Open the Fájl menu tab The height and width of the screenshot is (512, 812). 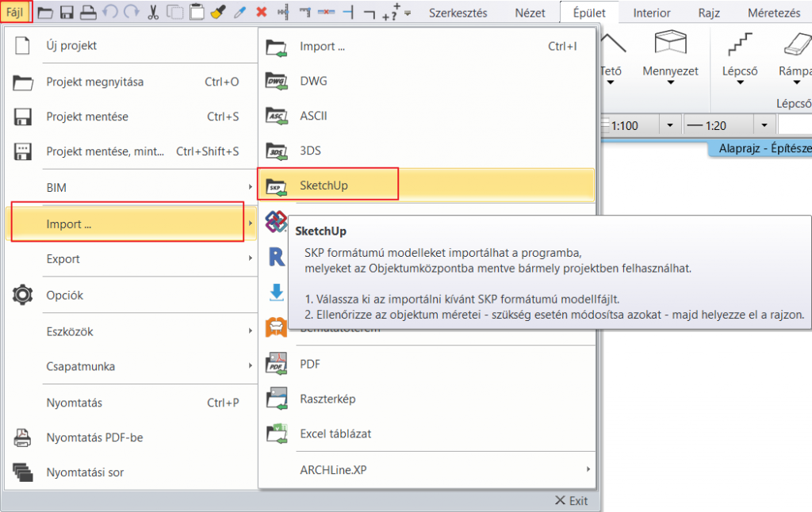click(x=16, y=12)
